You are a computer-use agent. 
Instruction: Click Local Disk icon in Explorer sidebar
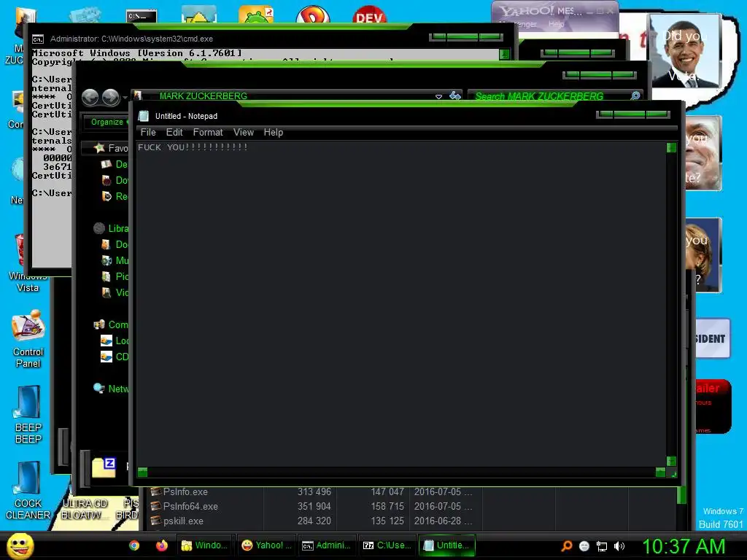click(107, 341)
